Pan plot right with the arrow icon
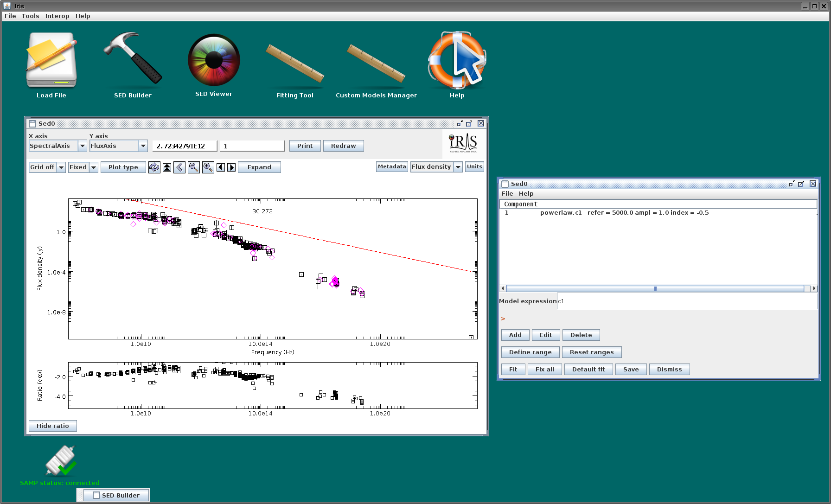Viewport: 831px width, 504px height. pyautogui.click(x=231, y=167)
